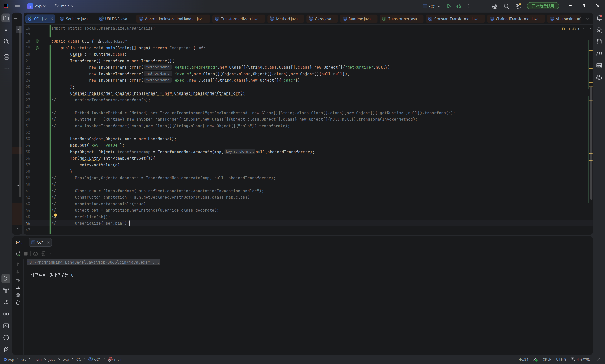The height and width of the screenshot is (364, 605).
Task: Open the Maven tool window icon
Action: click(x=599, y=53)
